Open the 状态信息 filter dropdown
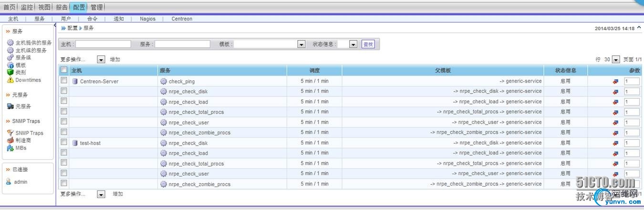644x210 pixels. click(x=353, y=44)
